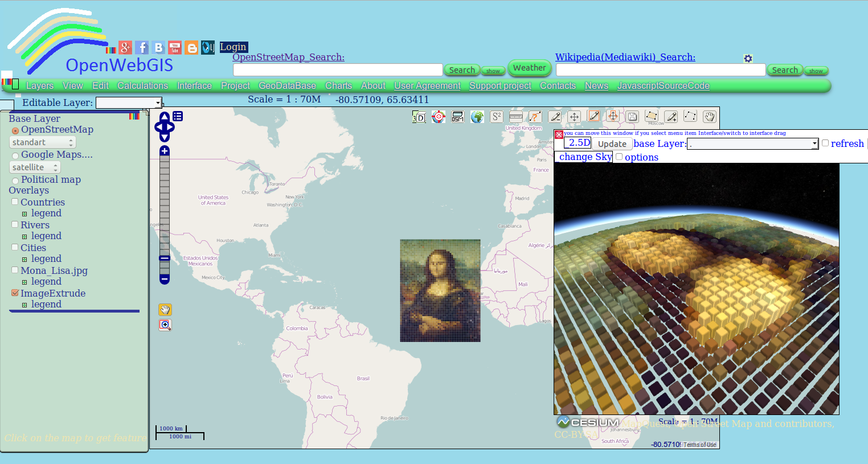
Task: Click the Google Plus icon
Action: pos(125,48)
